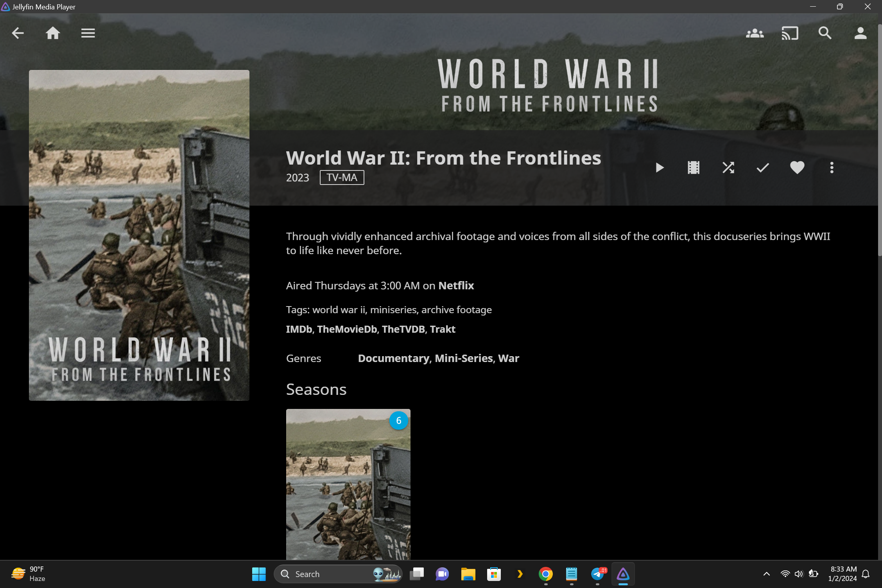Open Cast to device icon
Viewport: 882px width, 588px height.
tap(790, 33)
